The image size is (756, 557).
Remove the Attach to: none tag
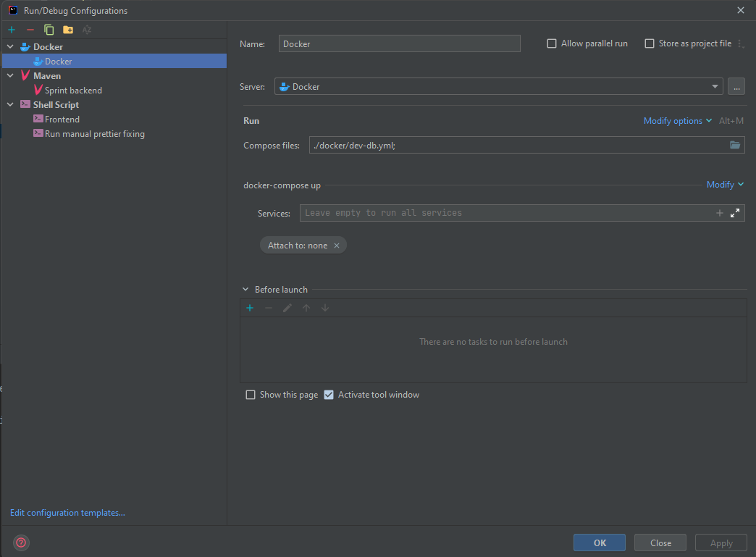[x=337, y=245]
